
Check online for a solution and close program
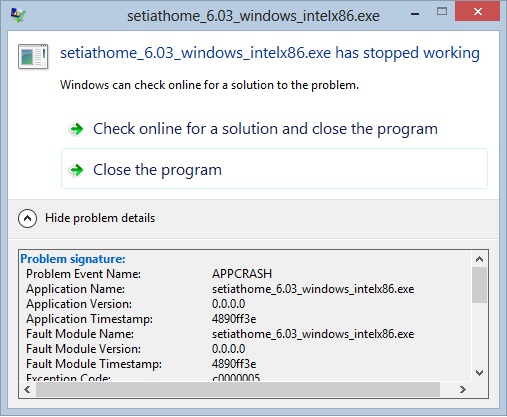point(265,129)
